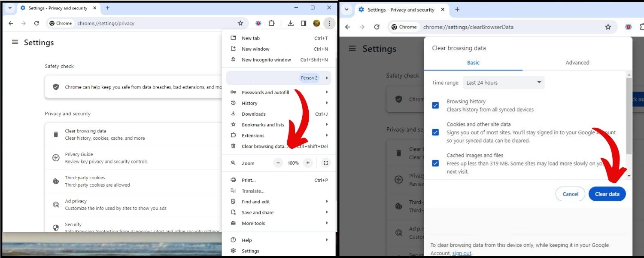Expand Bookmarks and lists submenu
This screenshot has height=258, width=644.
pyautogui.click(x=263, y=124)
